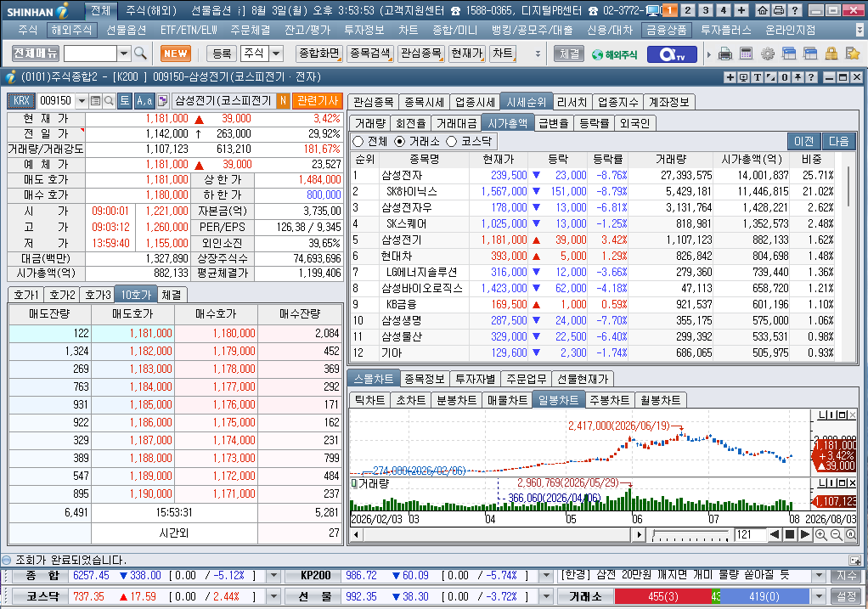Click the screen icon at the status bar right

(x=854, y=561)
